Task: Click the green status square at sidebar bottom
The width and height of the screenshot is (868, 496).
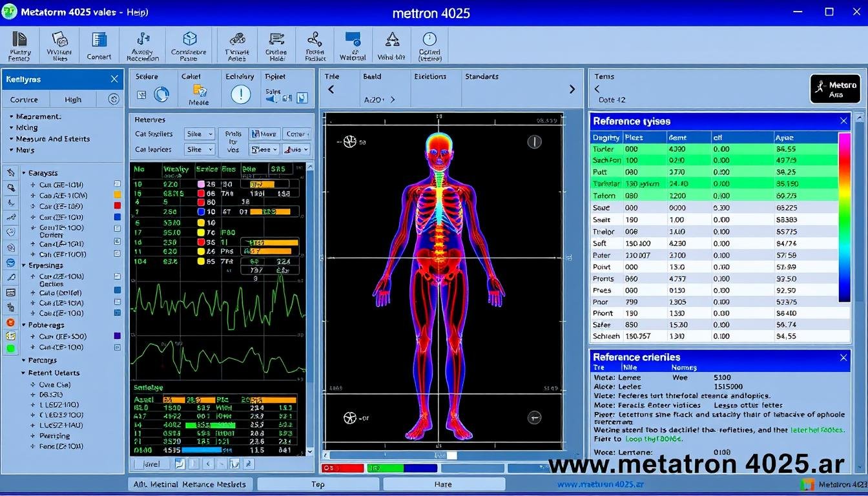Action: [x=10, y=349]
